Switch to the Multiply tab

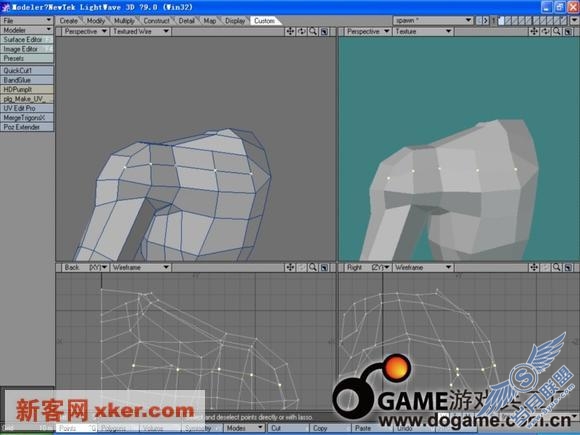pyautogui.click(x=124, y=21)
